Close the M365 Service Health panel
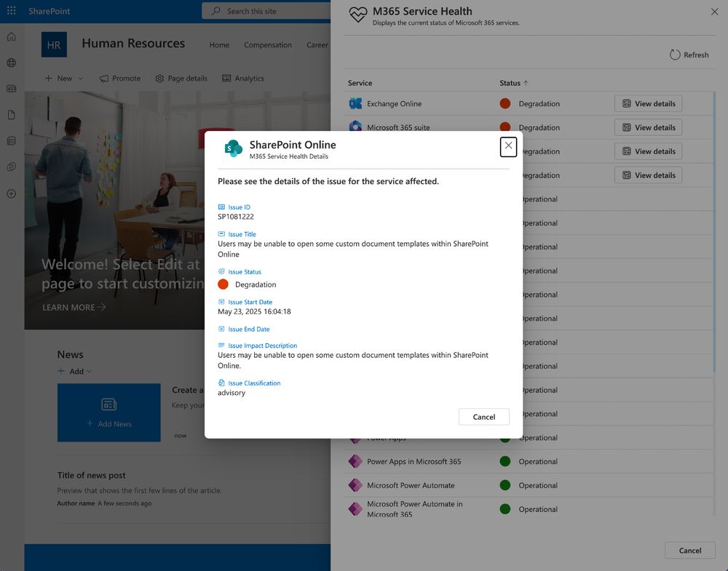 (x=715, y=12)
